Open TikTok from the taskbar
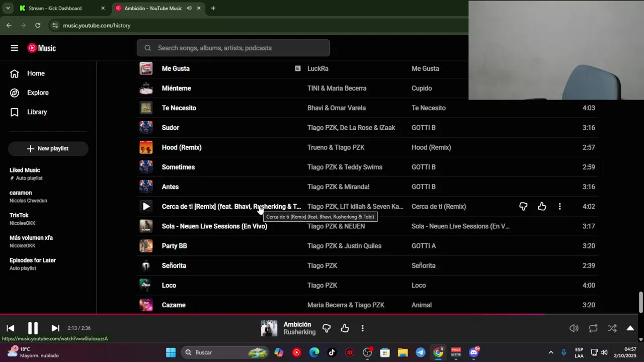Viewport: 644px width, 362px height. coord(332,352)
